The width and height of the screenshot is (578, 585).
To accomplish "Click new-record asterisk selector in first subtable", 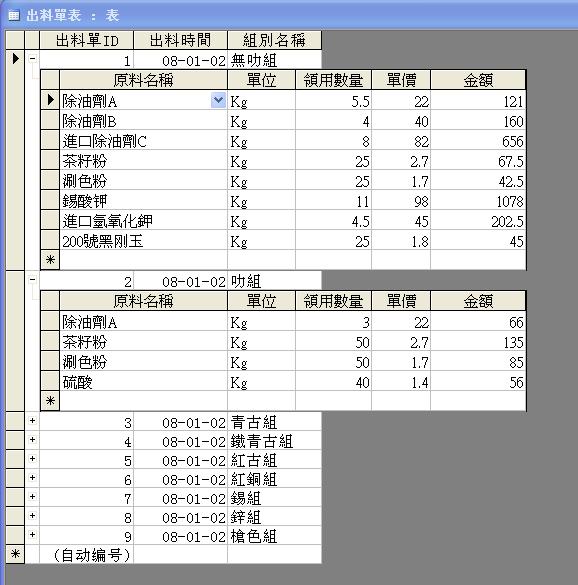I will [50, 260].
